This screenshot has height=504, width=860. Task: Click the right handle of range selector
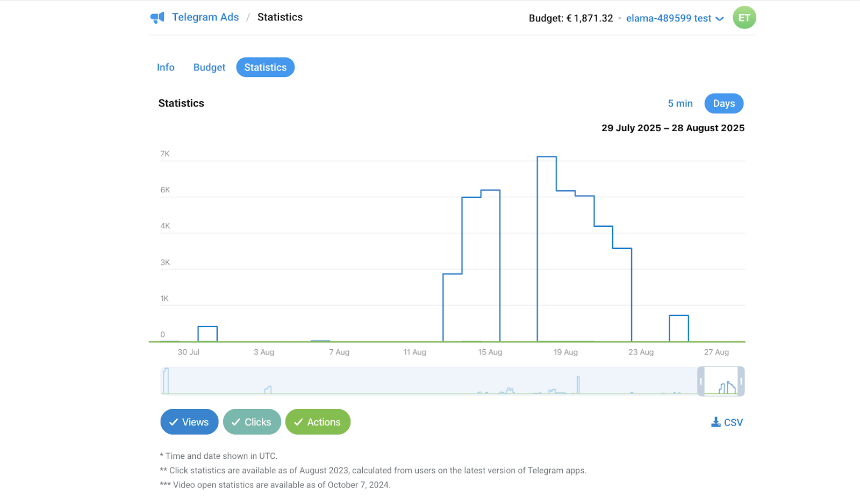click(741, 381)
